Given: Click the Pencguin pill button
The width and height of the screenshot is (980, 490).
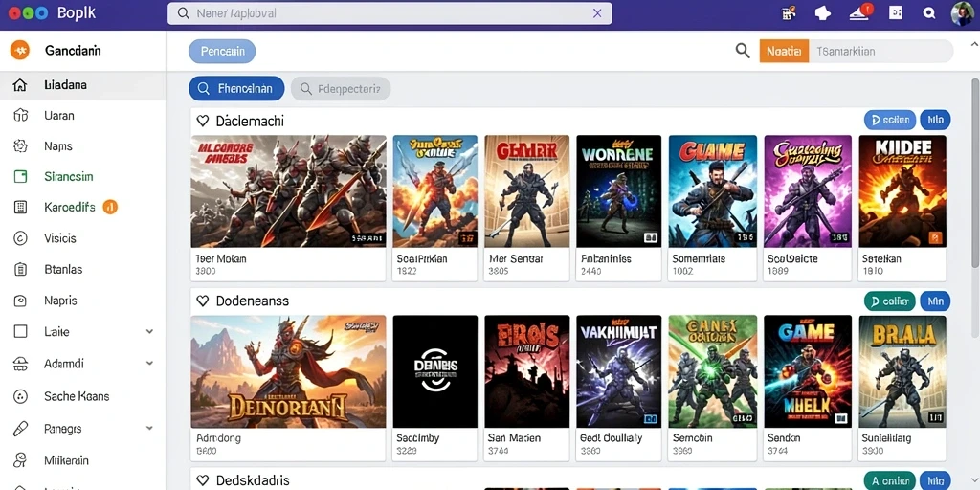Looking at the screenshot, I should pos(222,52).
